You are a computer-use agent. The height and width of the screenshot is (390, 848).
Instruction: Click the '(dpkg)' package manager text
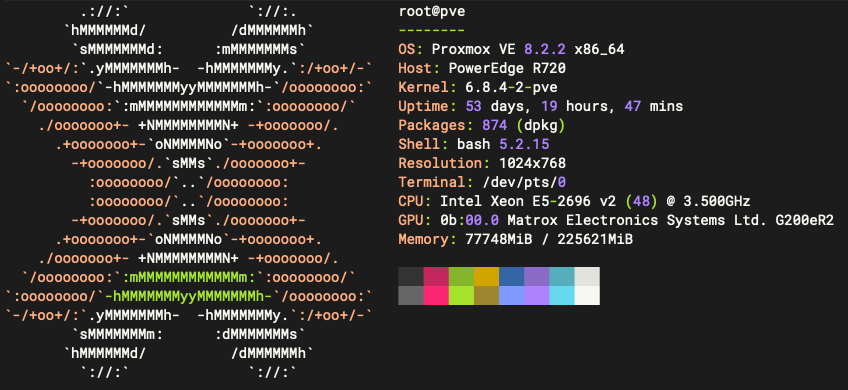click(x=540, y=125)
